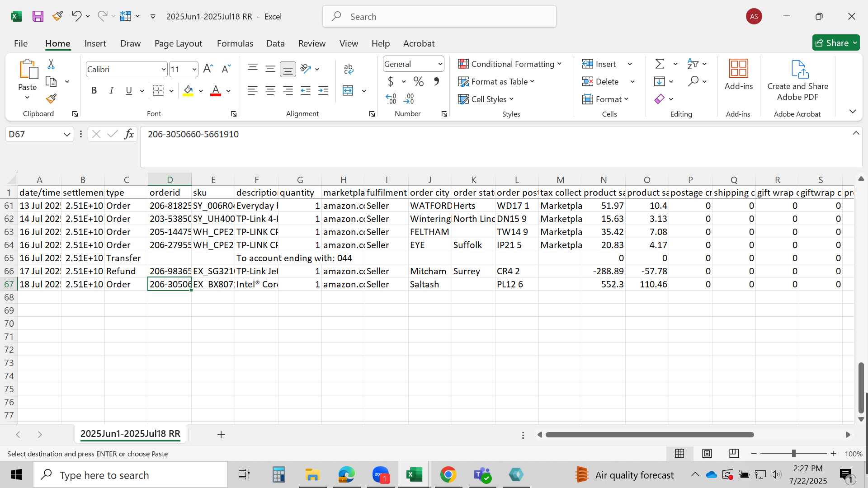Click the Paste clipboard icon
Screen dimensions: 868x488
pyautogui.click(x=28, y=70)
